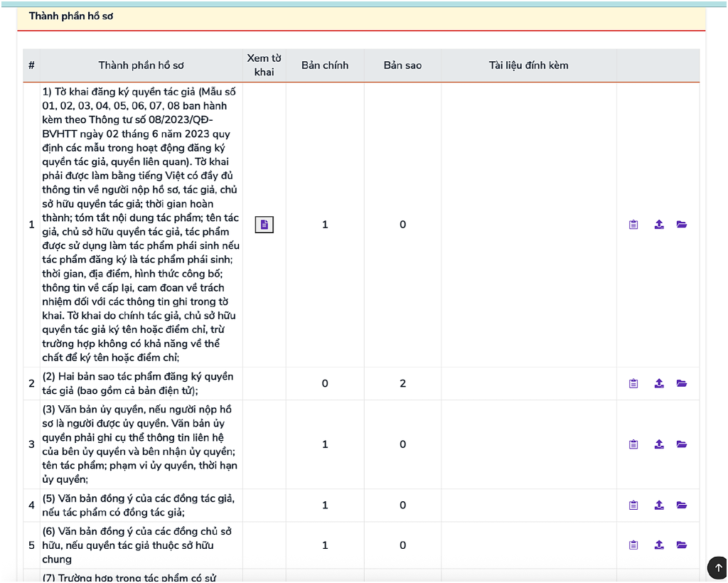Click the clipboard icon for row 1
728x583 pixels.
click(633, 225)
